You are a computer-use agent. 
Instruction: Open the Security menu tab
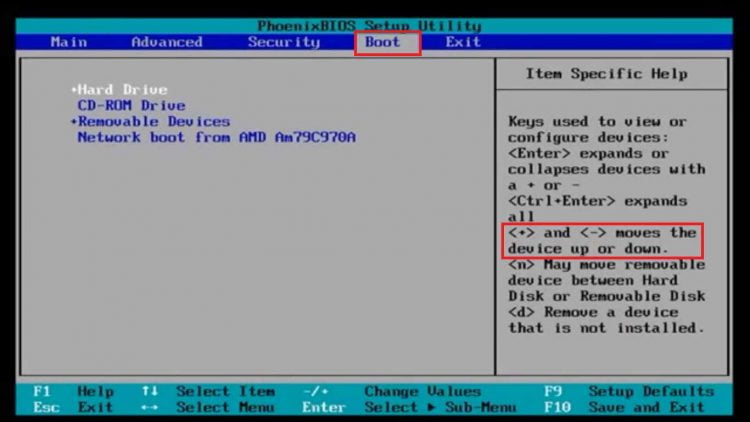click(x=284, y=42)
